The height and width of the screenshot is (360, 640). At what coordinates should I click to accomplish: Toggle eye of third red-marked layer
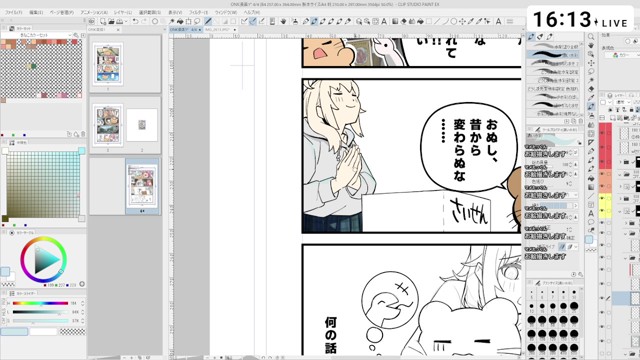[x=602, y=162]
